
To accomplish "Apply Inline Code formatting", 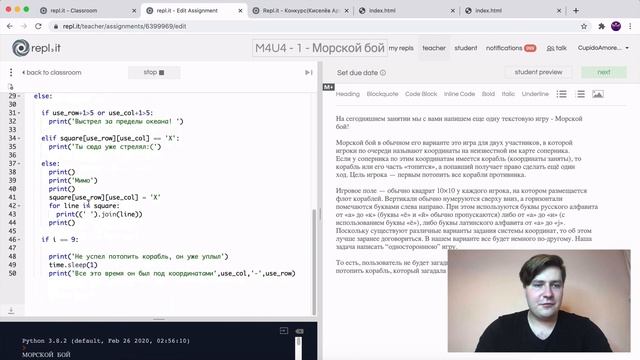I will point(459,94).
